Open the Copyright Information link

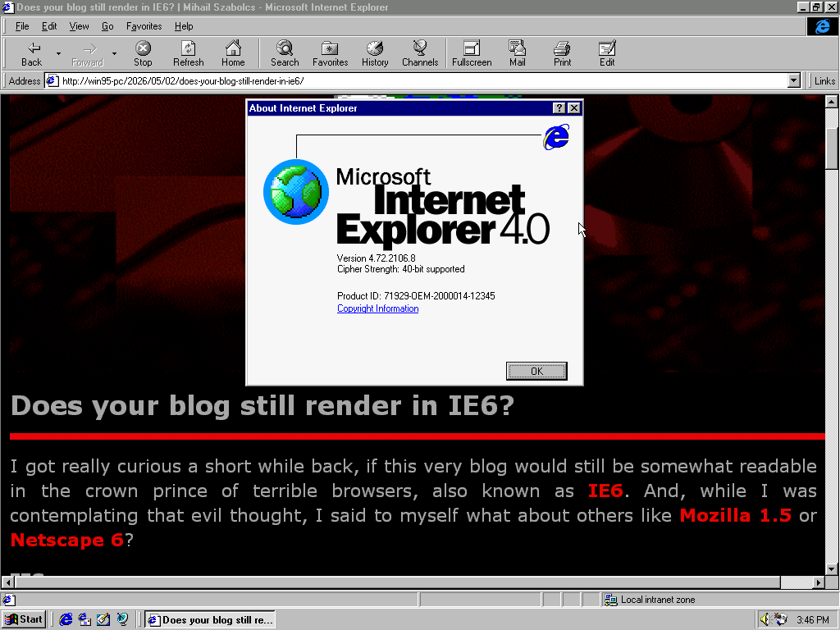pos(377,308)
